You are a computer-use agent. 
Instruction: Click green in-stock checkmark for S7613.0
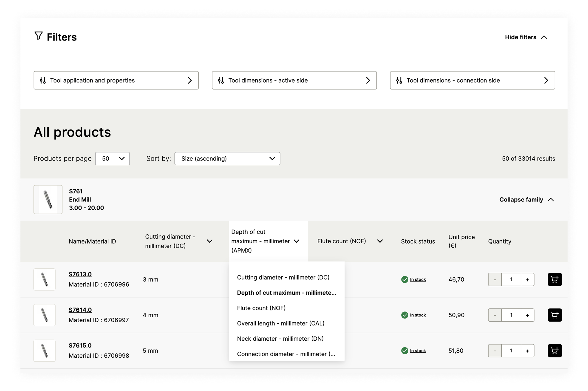point(404,279)
